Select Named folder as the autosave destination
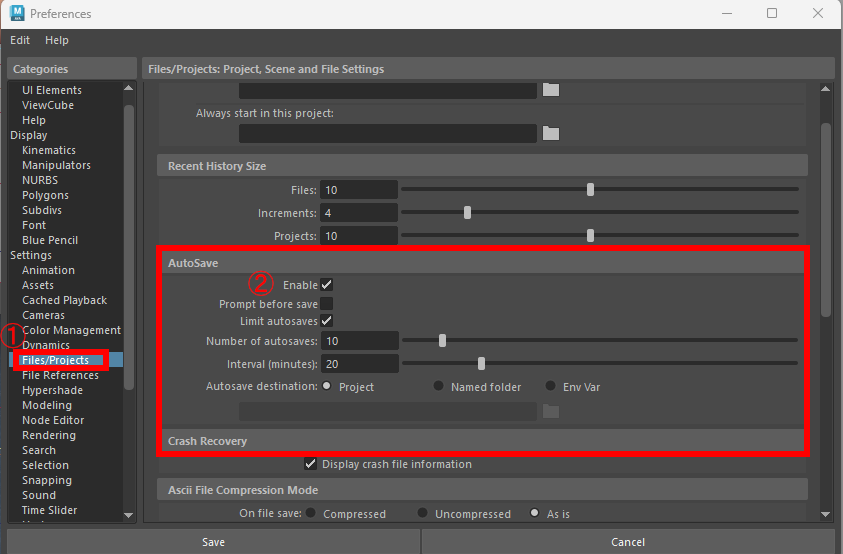 click(439, 387)
